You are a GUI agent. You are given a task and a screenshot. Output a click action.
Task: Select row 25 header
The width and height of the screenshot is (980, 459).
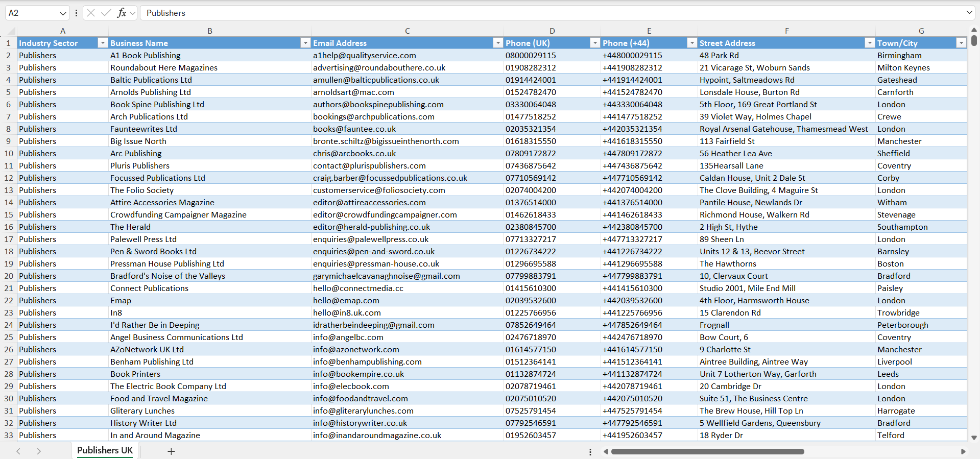9,337
